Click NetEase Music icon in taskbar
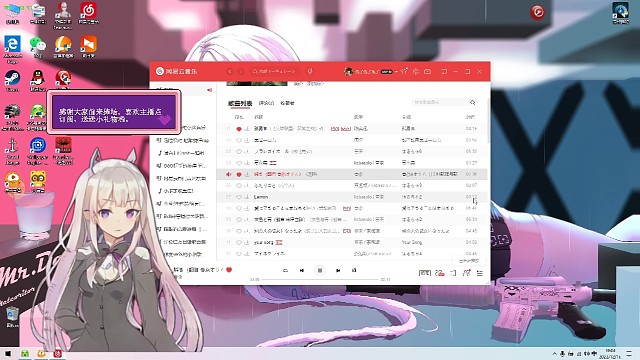640x360 pixels. click(x=58, y=353)
